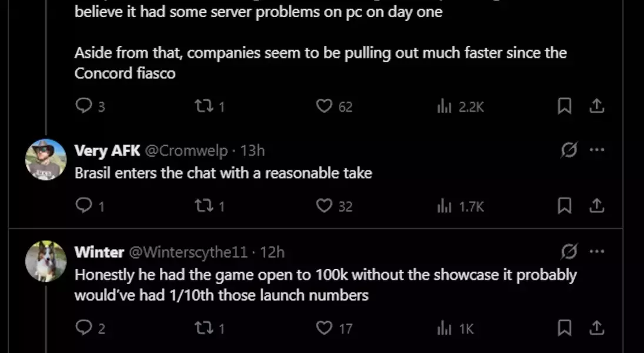
Task: Like Very AFK's reasonable take post
Action: (324, 205)
